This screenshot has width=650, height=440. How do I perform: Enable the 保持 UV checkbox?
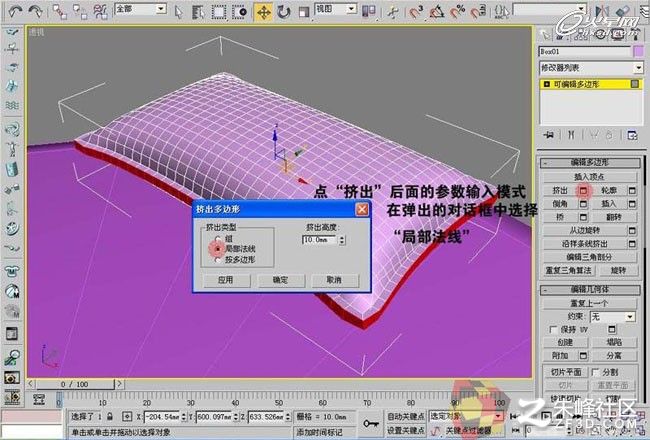click(x=553, y=329)
